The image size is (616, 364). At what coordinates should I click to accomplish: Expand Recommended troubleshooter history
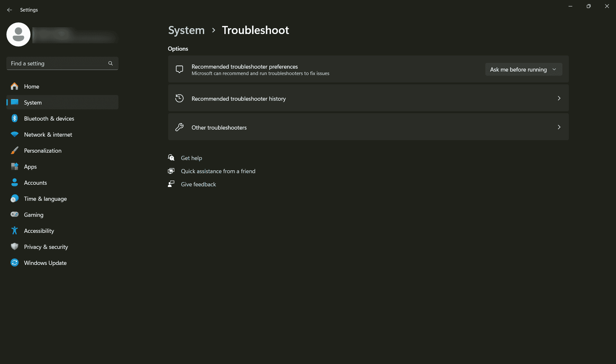(x=368, y=98)
